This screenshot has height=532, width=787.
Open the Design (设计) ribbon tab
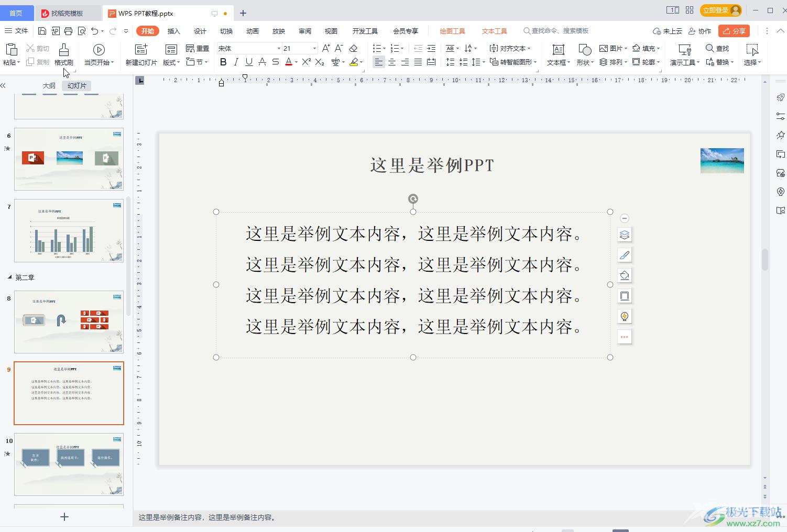coord(200,31)
